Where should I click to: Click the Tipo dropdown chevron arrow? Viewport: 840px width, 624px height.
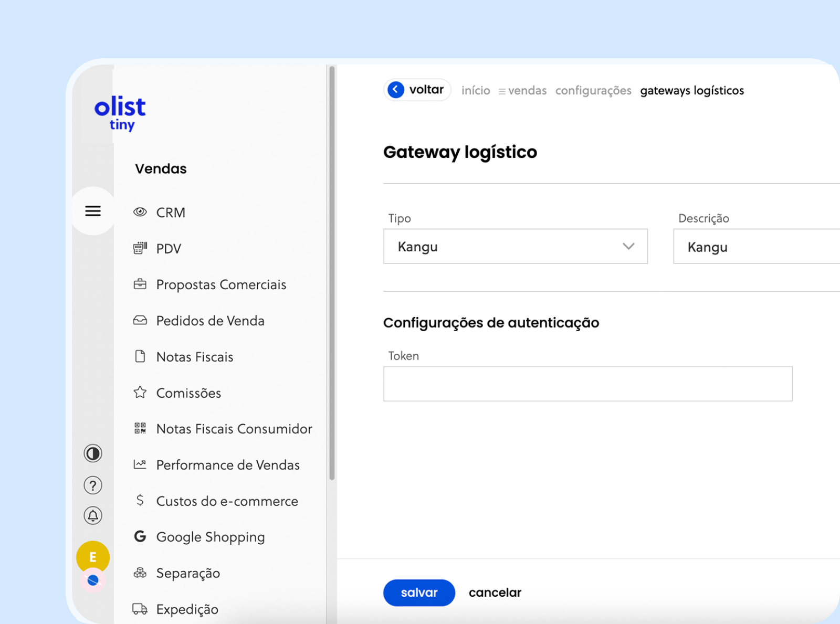coord(628,246)
